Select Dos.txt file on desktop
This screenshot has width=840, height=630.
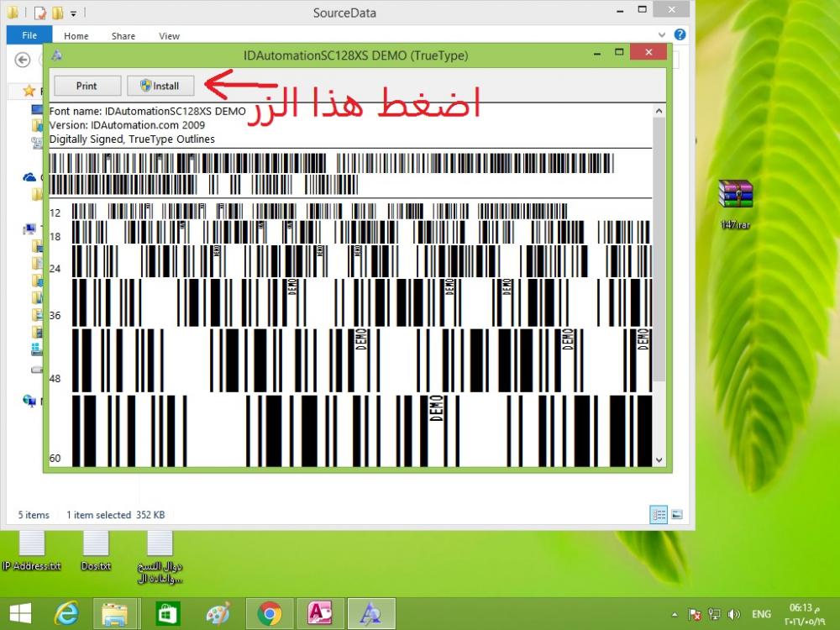tap(96, 551)
